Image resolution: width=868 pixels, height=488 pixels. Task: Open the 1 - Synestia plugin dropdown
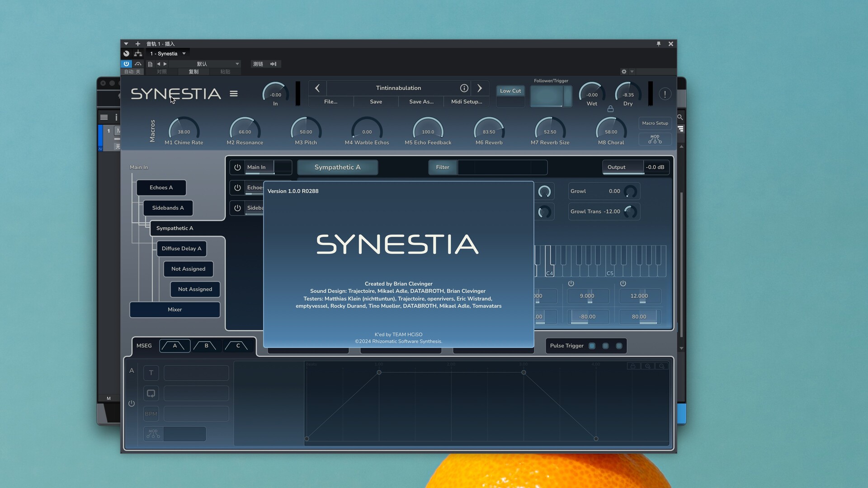pyautogui.click(x=168, y=53)
